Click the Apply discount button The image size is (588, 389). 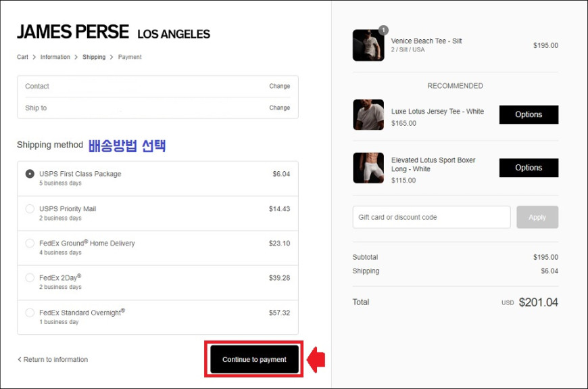pyautogui.click(x=537, y=217)
